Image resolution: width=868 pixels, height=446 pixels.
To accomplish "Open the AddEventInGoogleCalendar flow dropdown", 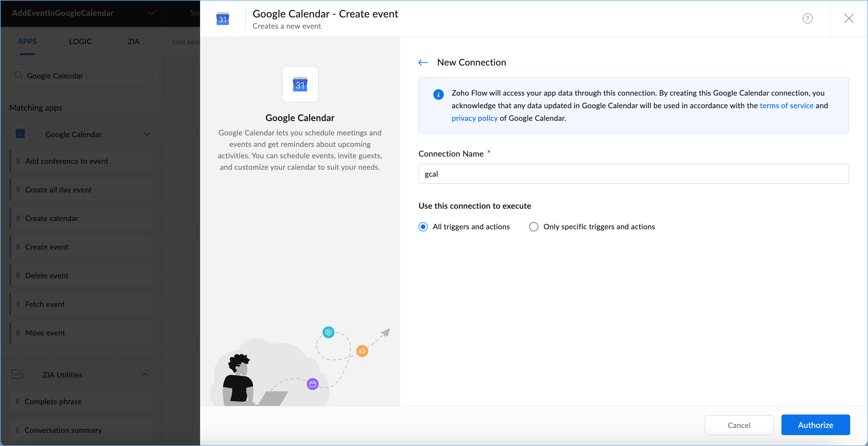I will (x=151, y=13).
